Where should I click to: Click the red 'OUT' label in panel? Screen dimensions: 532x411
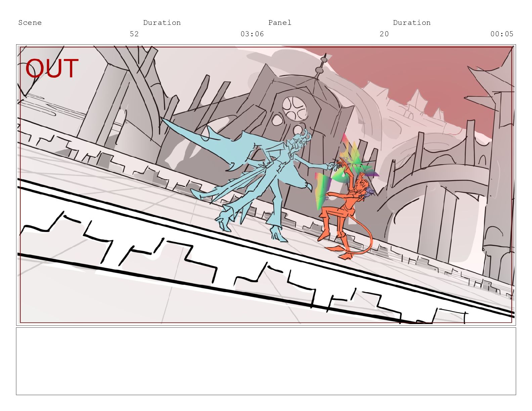[x=52, y=68]
